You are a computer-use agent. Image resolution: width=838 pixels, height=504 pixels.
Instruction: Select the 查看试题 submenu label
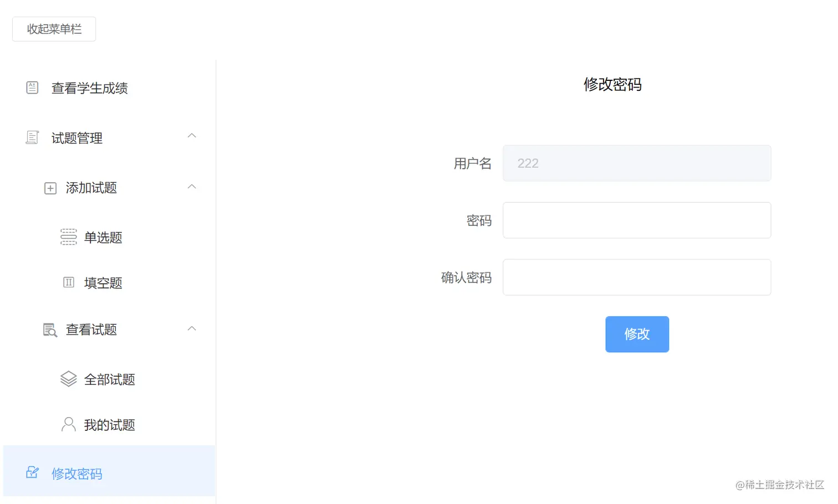(x=91, y=330)
